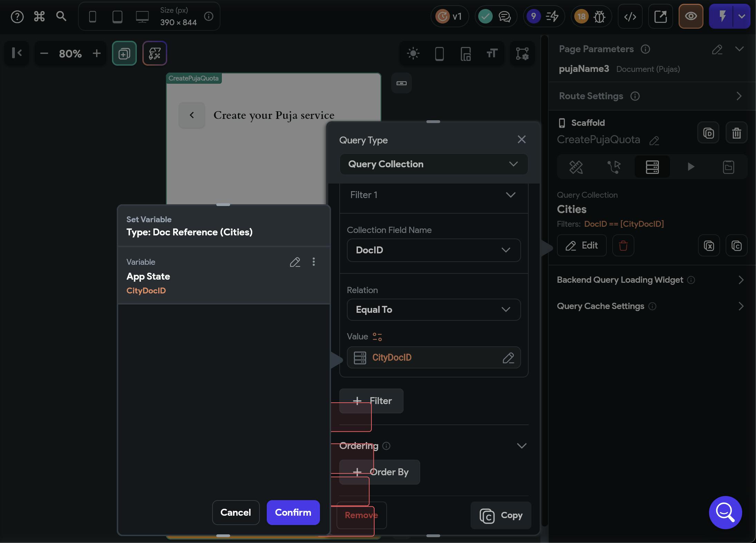
Task: Click the debug bug icon
Action: click(599, 16)
